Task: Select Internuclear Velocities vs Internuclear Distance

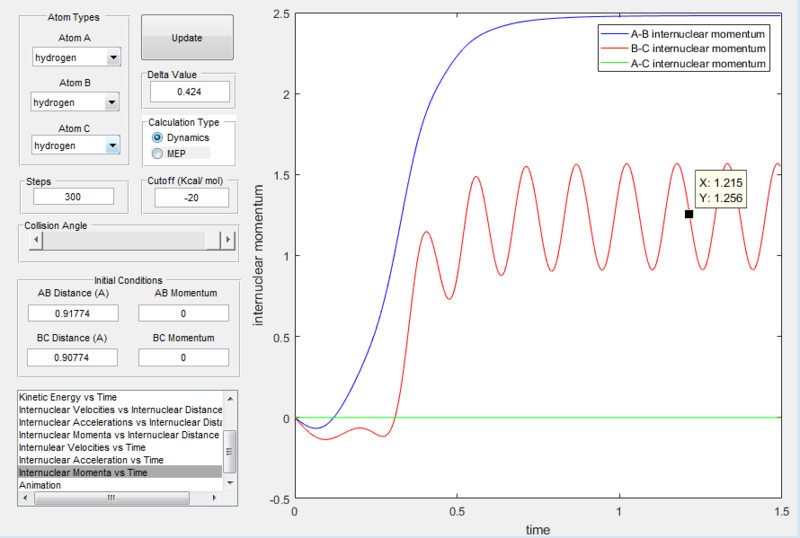Action: tap(120, 410)
